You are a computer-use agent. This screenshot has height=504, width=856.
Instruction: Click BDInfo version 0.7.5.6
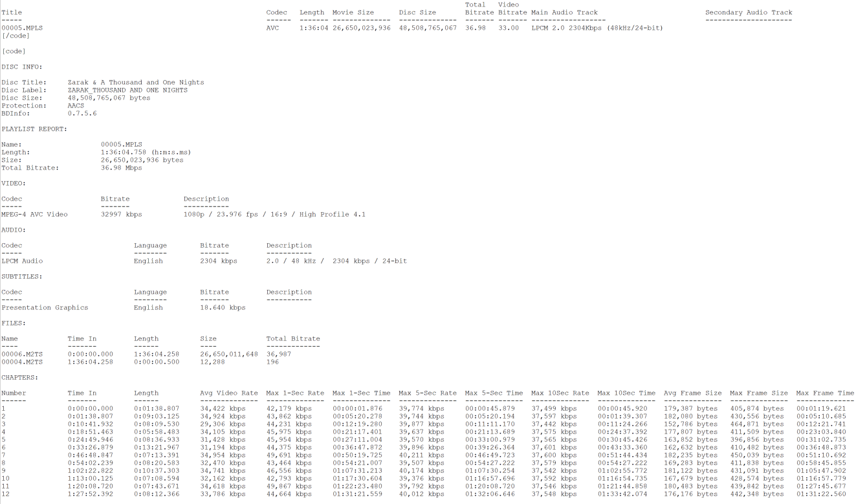[x=82, y=113]
